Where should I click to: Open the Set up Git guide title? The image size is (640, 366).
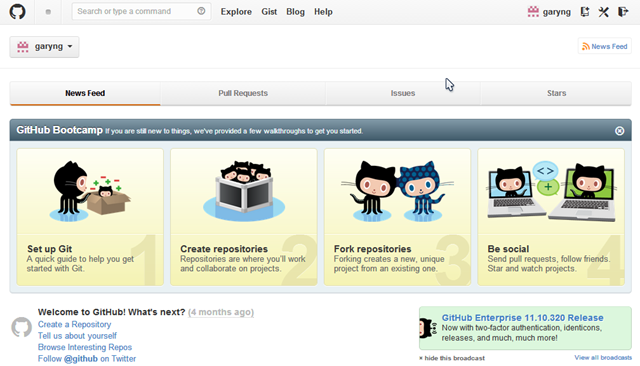click(50, 249)
